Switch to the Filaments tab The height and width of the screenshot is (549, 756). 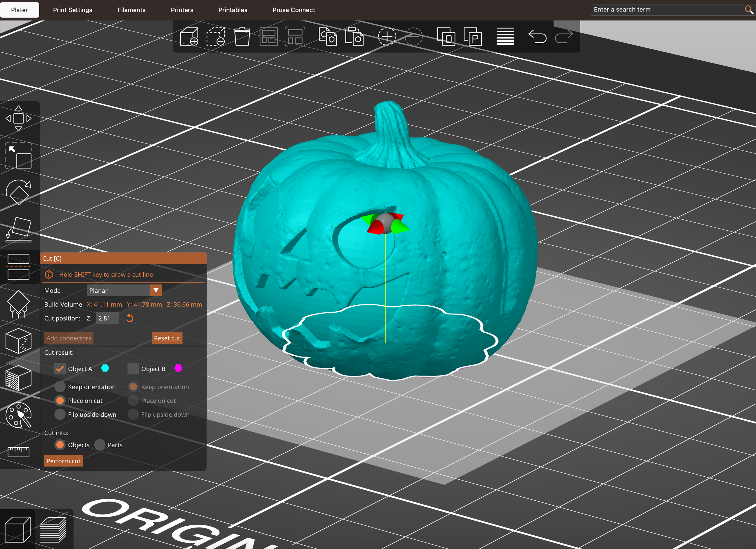132,10
